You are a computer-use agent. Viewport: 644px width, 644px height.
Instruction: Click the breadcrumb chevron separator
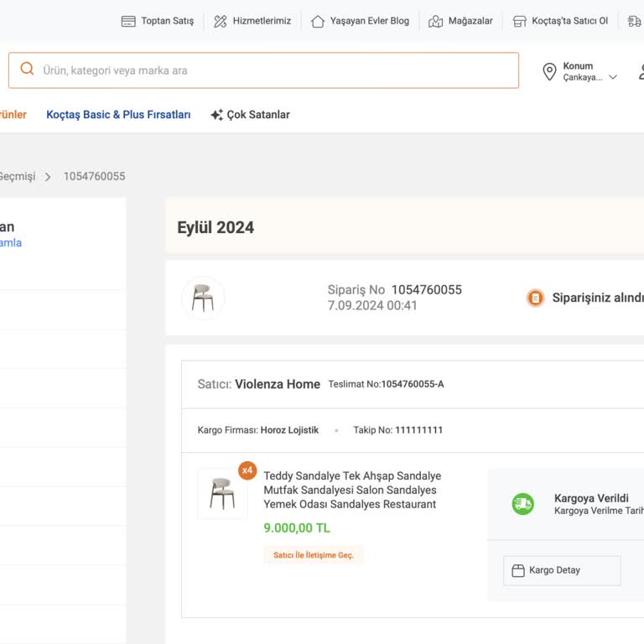tap(48, 177)
